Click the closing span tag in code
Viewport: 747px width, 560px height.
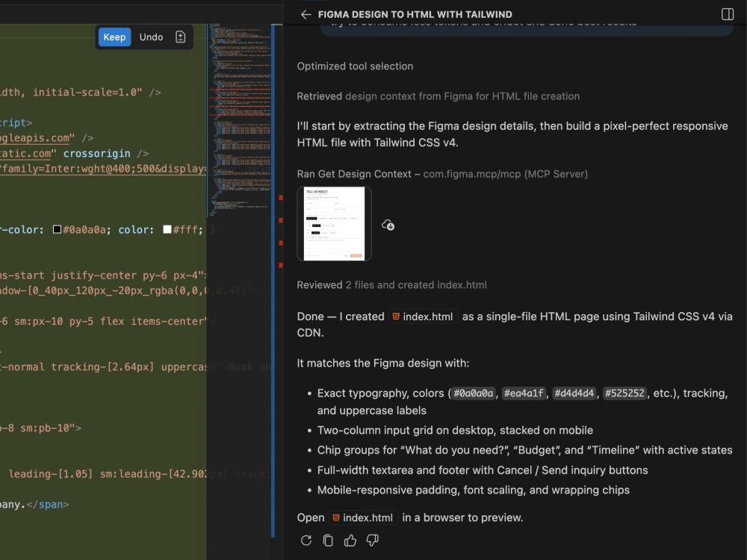pyautogui.click(x=48, y=504)
